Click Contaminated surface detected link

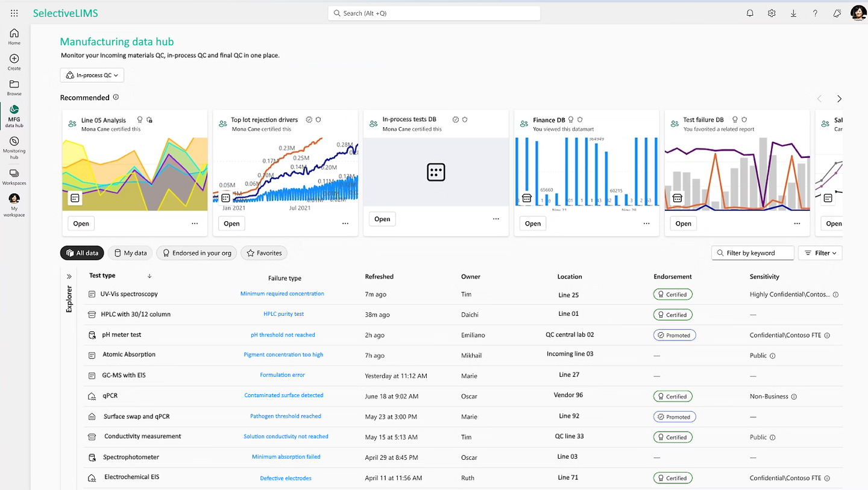(x=283, y=395)
